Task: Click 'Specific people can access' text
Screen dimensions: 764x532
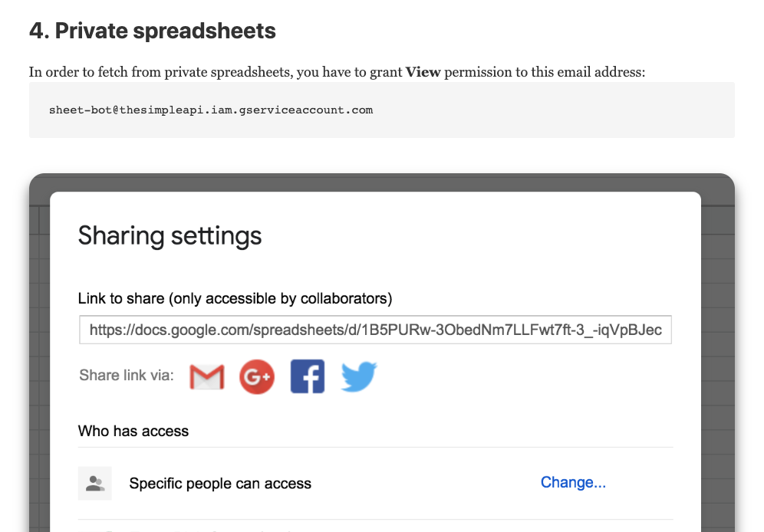Action: (220, 484)
